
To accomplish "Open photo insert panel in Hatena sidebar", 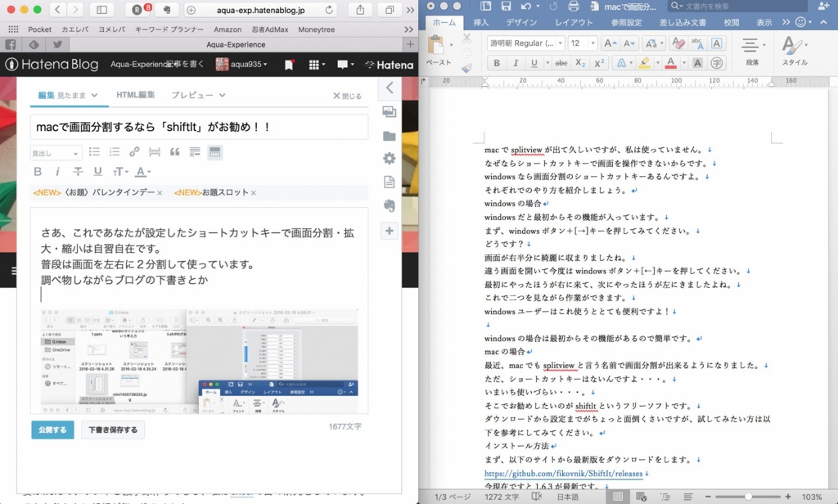I will [x=389, y=112].
